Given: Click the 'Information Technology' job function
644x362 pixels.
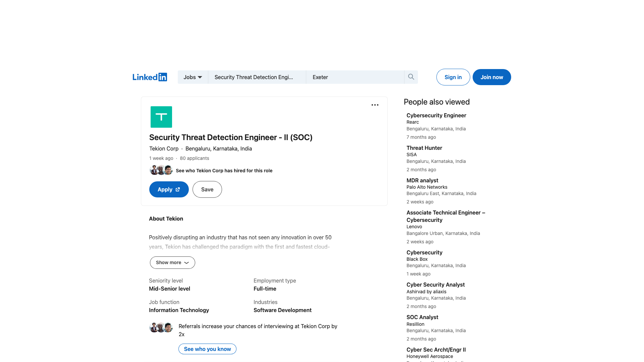Looking at the screenshot, I should pos(179,310).
